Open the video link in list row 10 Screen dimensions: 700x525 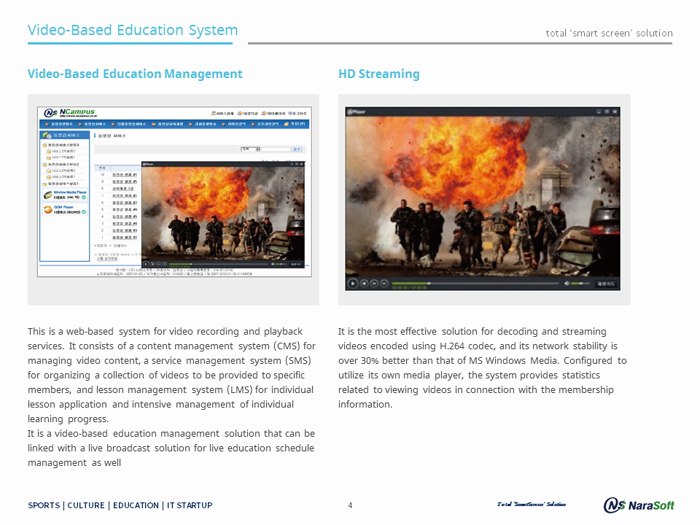pos(125,175)
